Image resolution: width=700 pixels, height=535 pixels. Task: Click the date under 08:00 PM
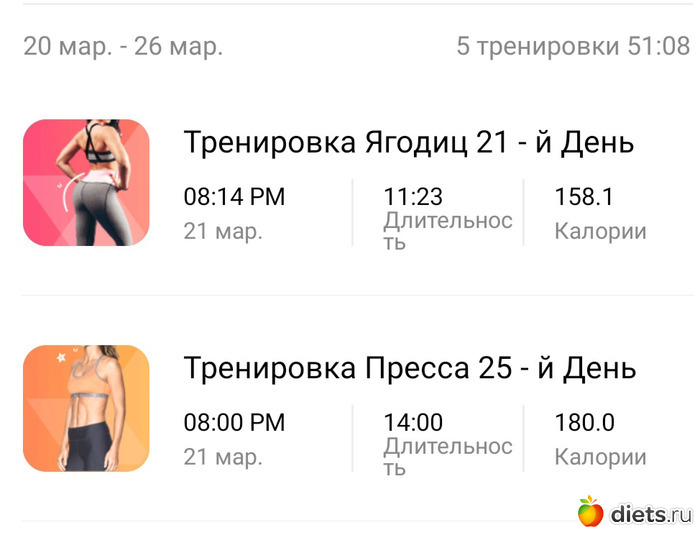pyautogui.click(x=223, y=457)
